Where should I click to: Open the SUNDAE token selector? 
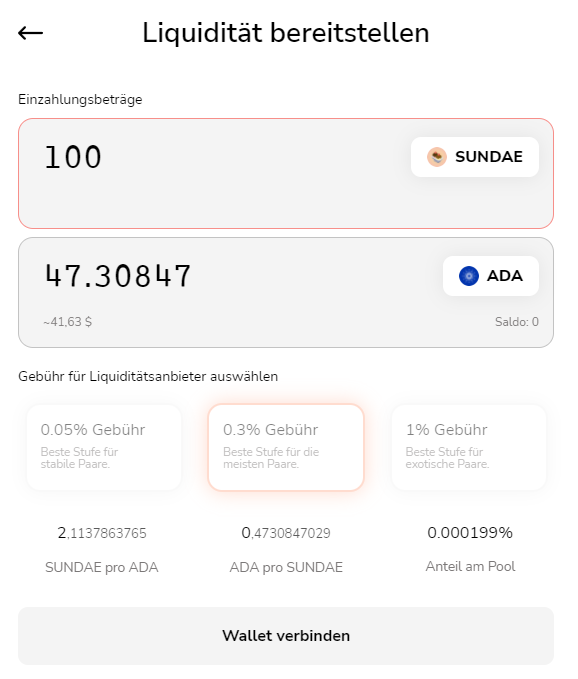[475, 157]
